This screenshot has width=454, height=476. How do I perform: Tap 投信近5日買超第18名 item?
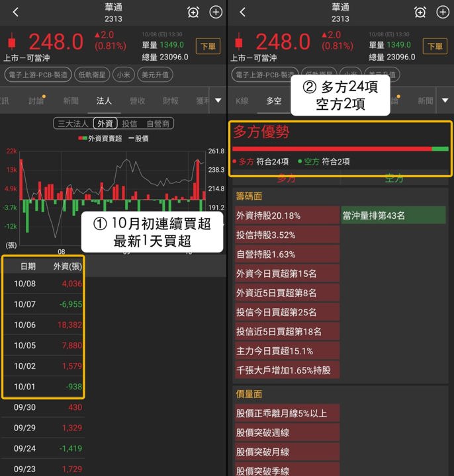point(287,331)
